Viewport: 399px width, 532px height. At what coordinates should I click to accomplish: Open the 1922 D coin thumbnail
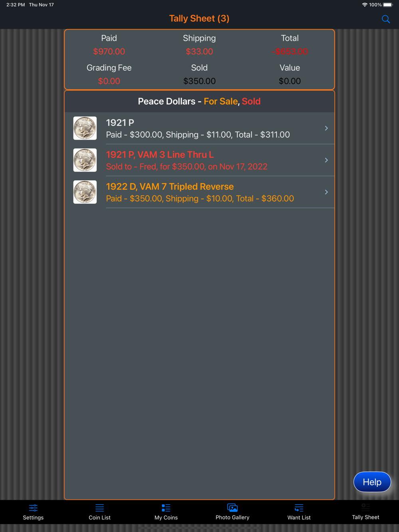[85, 192]
